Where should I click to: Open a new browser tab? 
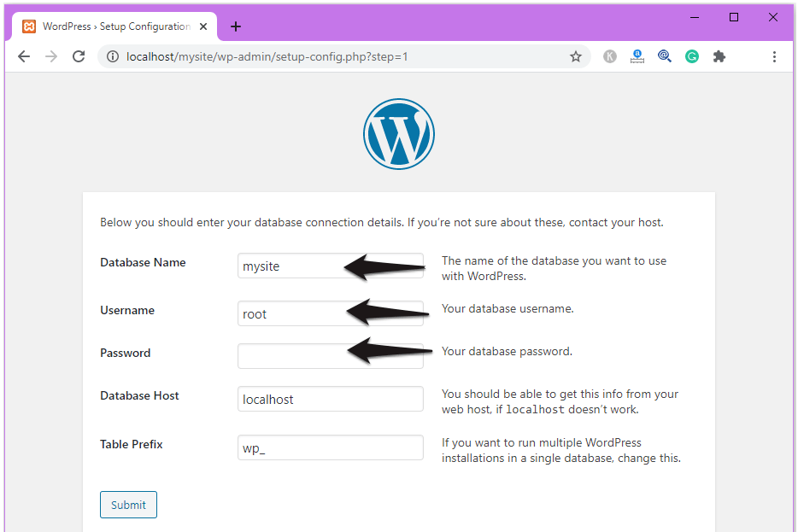(236, 26)
